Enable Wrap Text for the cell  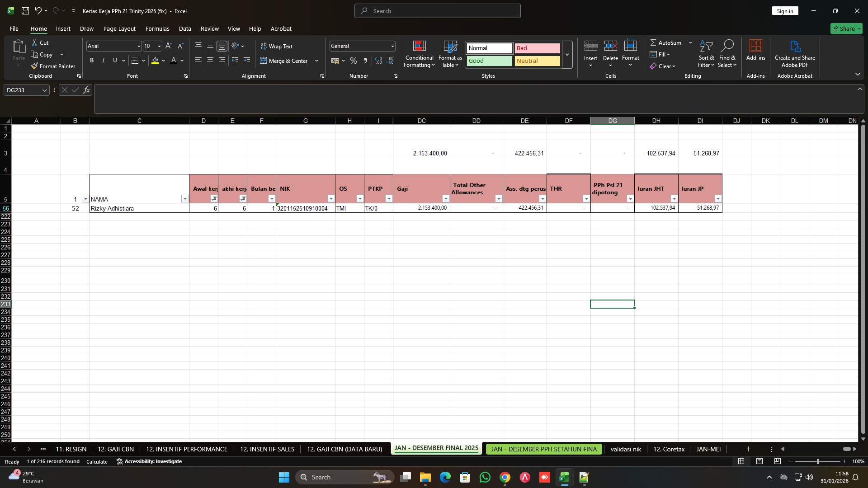tap(277, 46)
